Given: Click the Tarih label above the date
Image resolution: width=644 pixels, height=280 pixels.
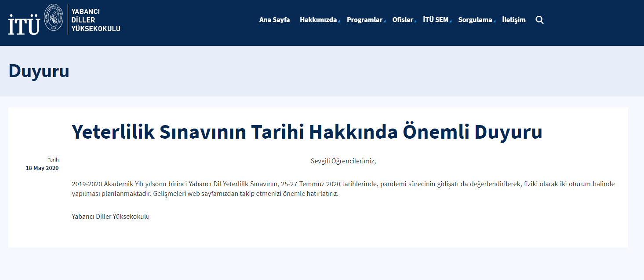Looking at the screenshot, I should click(53, 159).
